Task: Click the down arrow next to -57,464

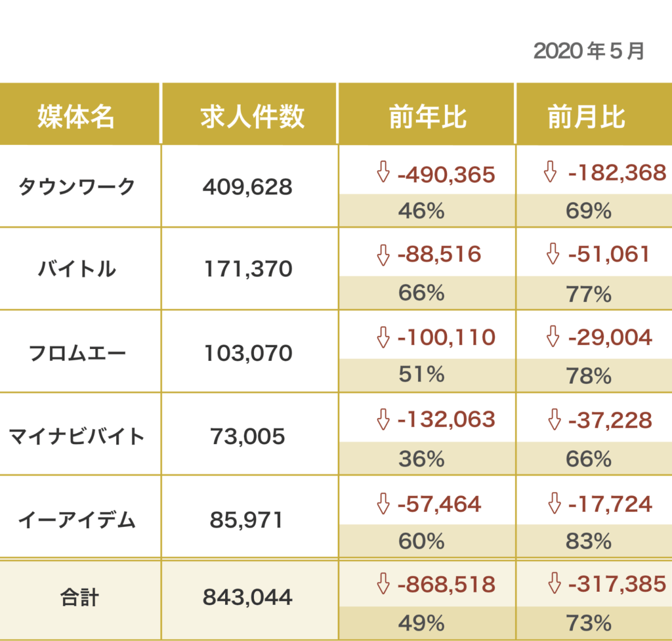Action: (x=383, y=503)
